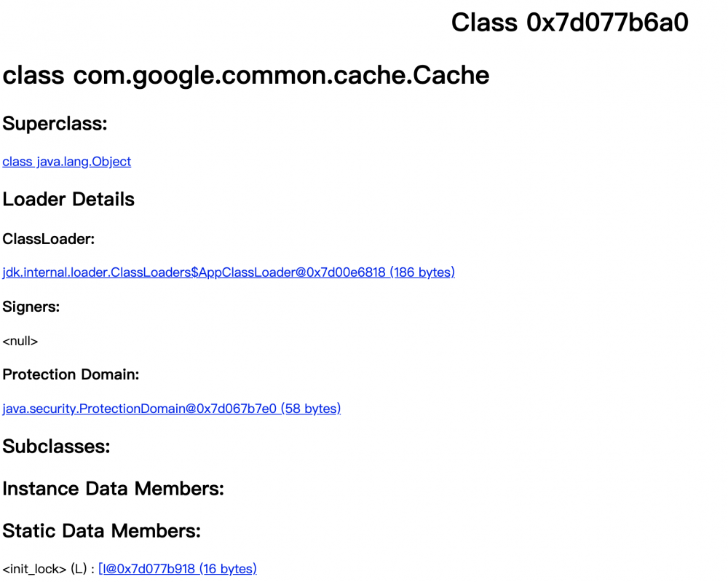The width and height of the screenshot is (728, 582).
Task: Open the java.security.ProtectionDomain@0x7d067b7e0 link
Action: [x=171, y=409]
